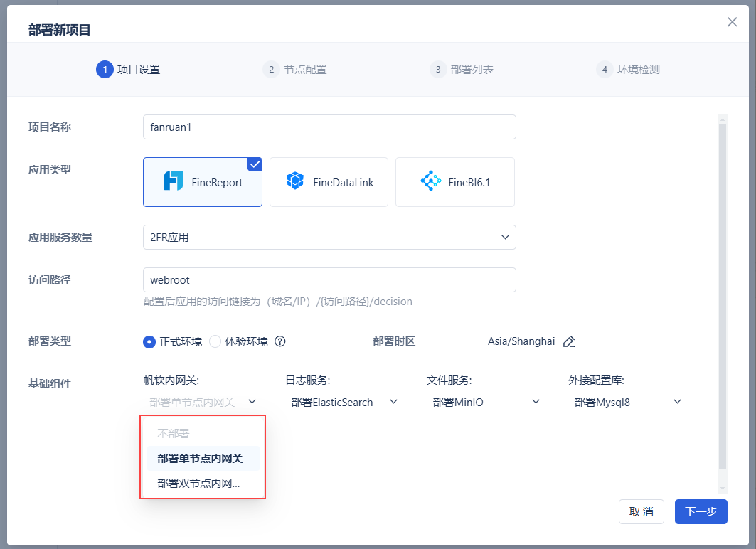
Task: Go to step 2 节点配置
Action: click(295, 70)
